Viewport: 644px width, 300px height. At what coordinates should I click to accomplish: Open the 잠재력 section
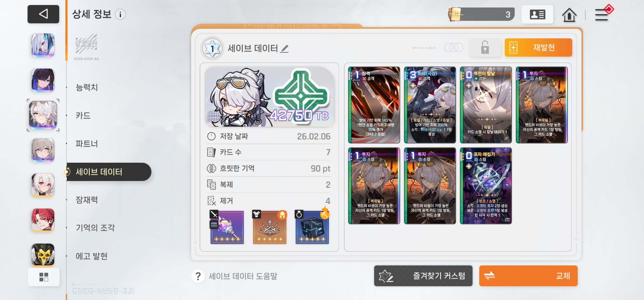coord(87,200)
